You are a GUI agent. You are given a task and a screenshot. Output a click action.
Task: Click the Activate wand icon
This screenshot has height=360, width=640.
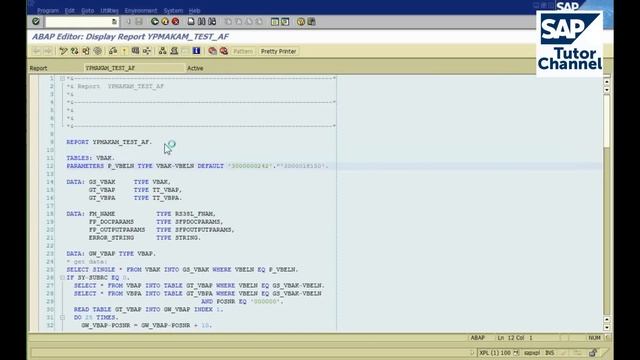pyautogui.click(x=124, y=51)
